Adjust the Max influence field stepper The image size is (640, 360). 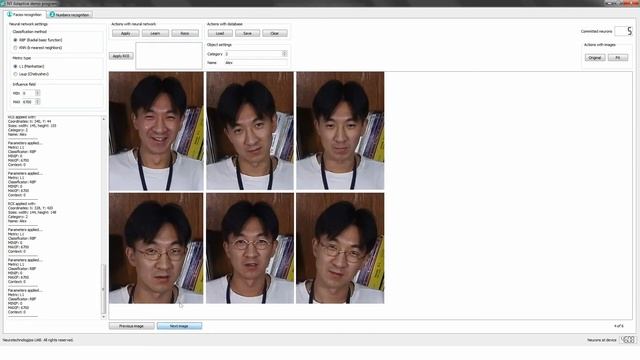38,102
